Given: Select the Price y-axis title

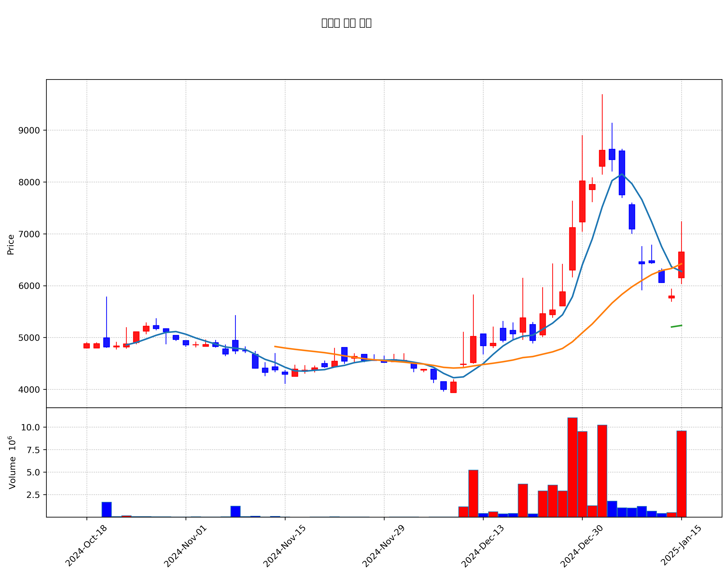Looking at the screenshot, I should (x=11, y=245).
